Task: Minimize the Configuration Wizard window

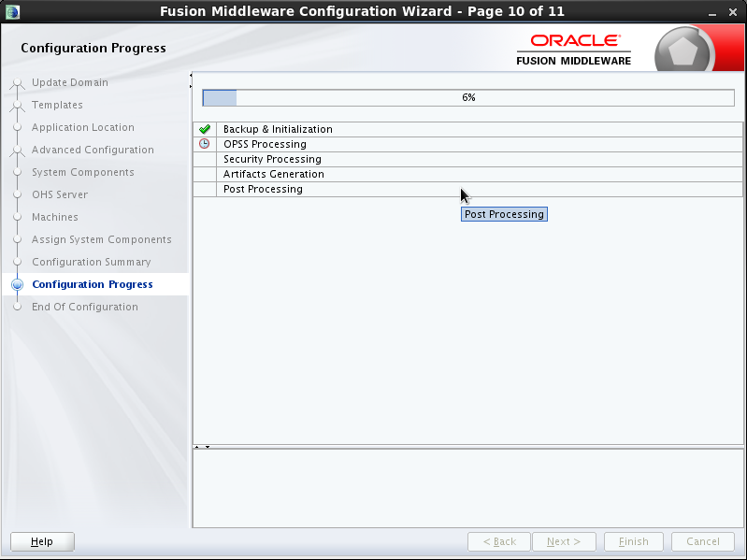Action: 712,12
